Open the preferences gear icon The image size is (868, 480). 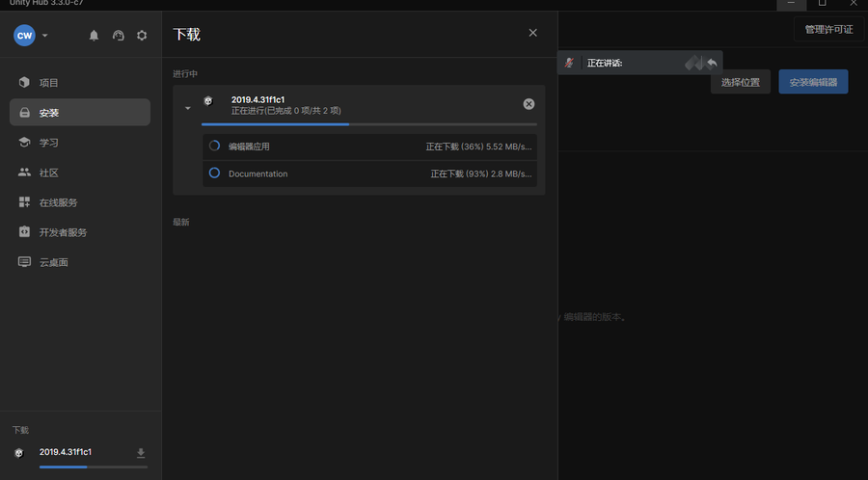(x=142, y=36)
